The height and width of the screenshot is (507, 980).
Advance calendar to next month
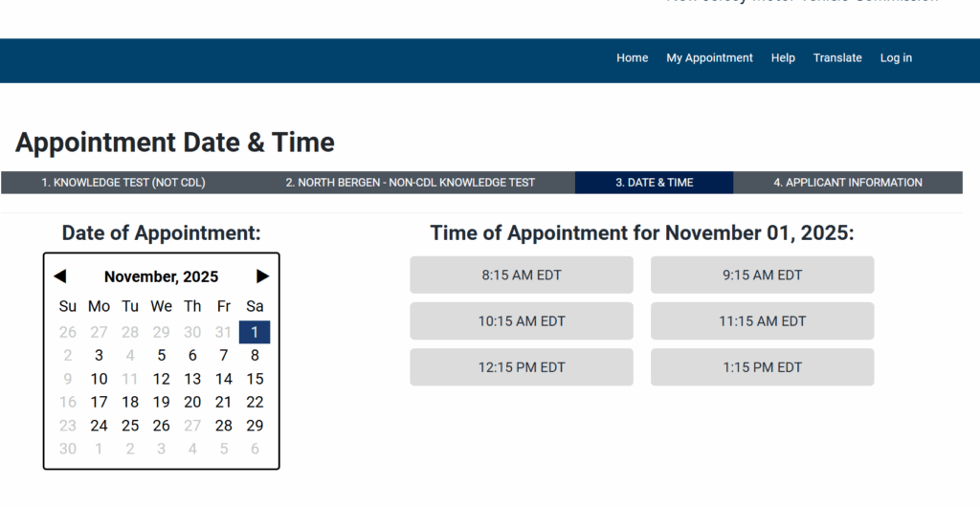coord(262,276)
